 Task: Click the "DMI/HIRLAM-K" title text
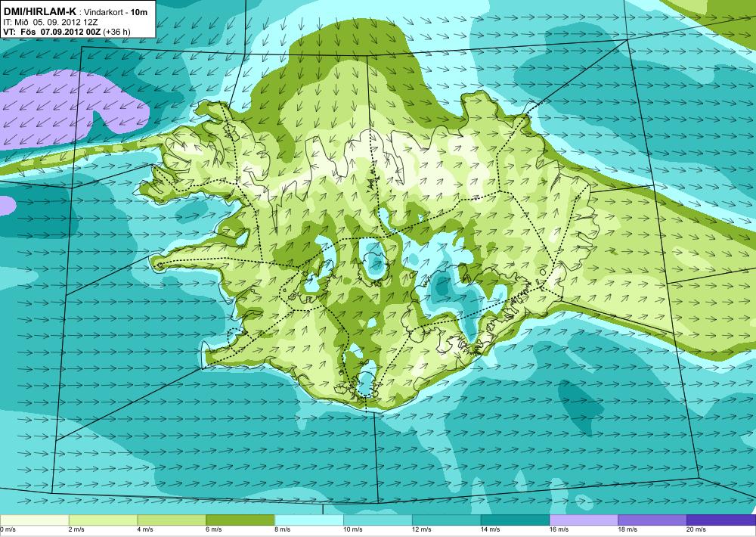[39, 11]
